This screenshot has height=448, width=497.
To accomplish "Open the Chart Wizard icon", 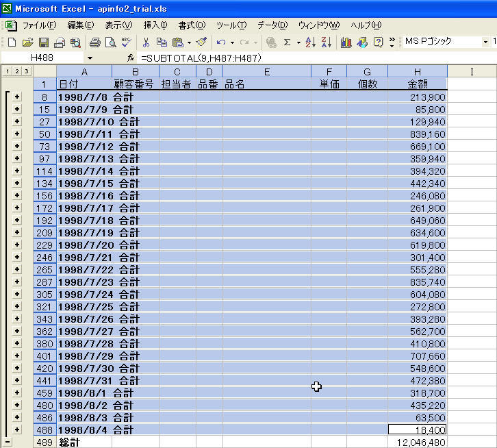I will (346, 42).
